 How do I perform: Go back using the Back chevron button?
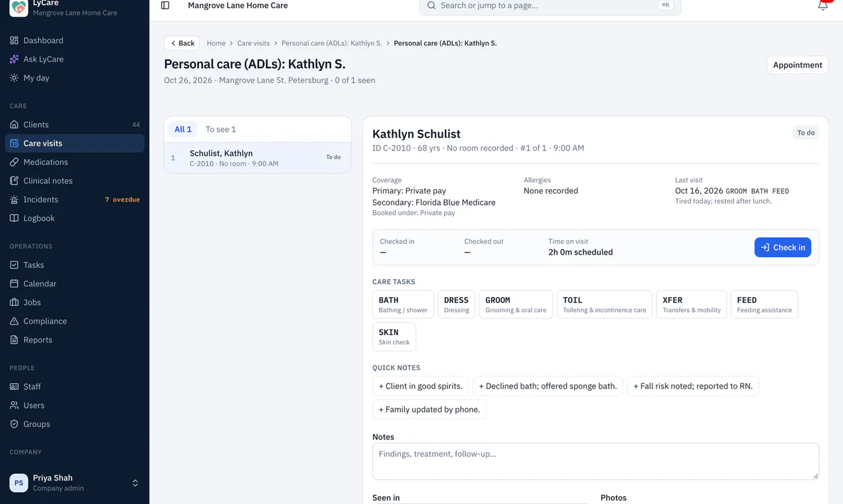182,43
